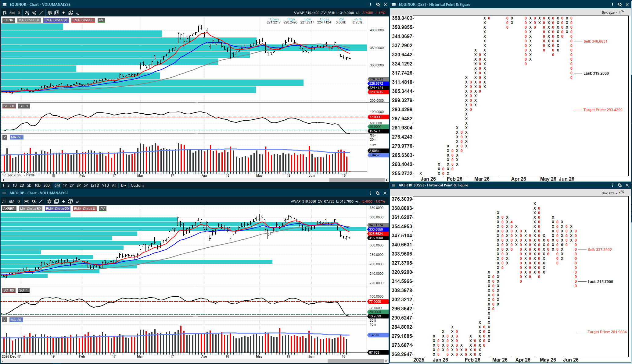The width and height of the screenshot is (632, 364).
Task: Click the crosshair star icon in Aker BP toolbar
Action: (x=63, y=201)
